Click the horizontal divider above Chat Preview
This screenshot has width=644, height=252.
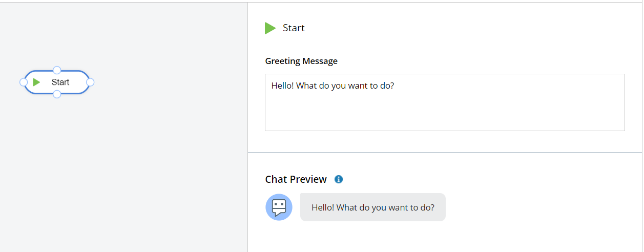coord(445,152)
